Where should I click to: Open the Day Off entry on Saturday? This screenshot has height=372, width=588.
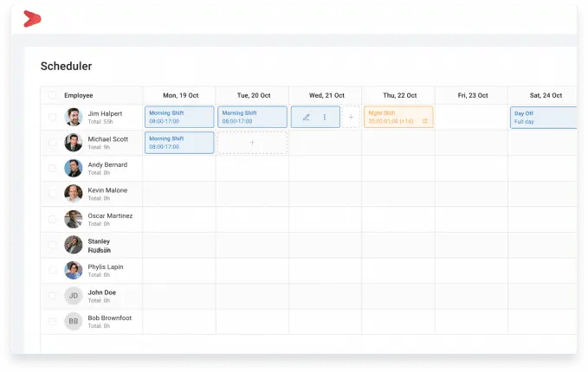(x=543, y=118)
